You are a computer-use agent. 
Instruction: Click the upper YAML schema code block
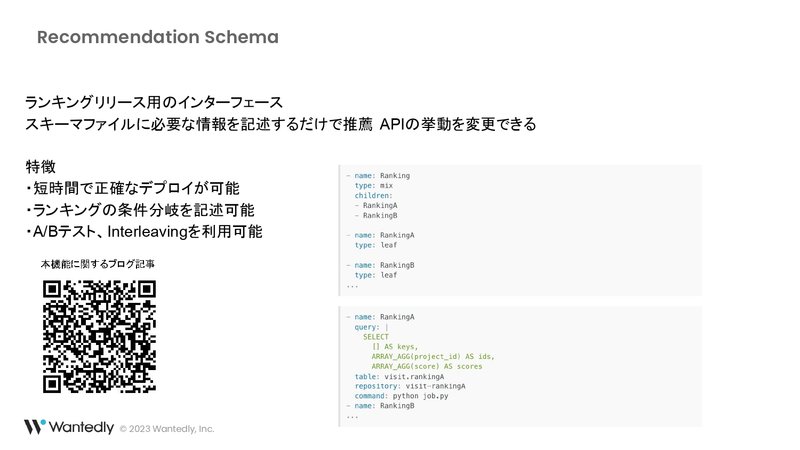coord(520,230)
